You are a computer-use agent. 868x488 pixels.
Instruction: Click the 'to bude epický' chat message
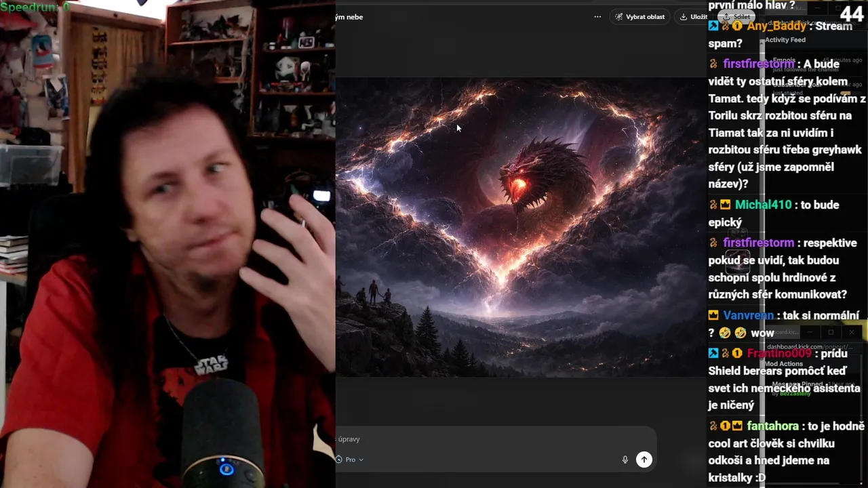pos(774,213)
